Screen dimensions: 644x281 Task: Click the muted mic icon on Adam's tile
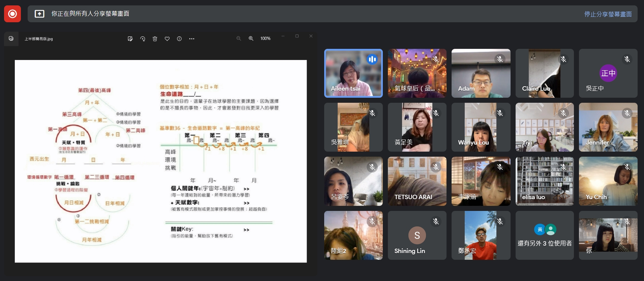click(500, 59)
